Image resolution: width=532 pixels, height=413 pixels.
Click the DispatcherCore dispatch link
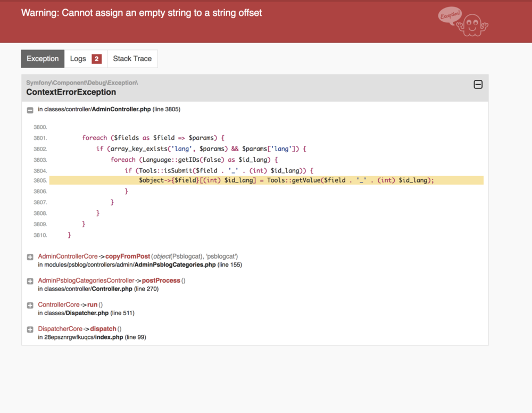coord(77,328)
